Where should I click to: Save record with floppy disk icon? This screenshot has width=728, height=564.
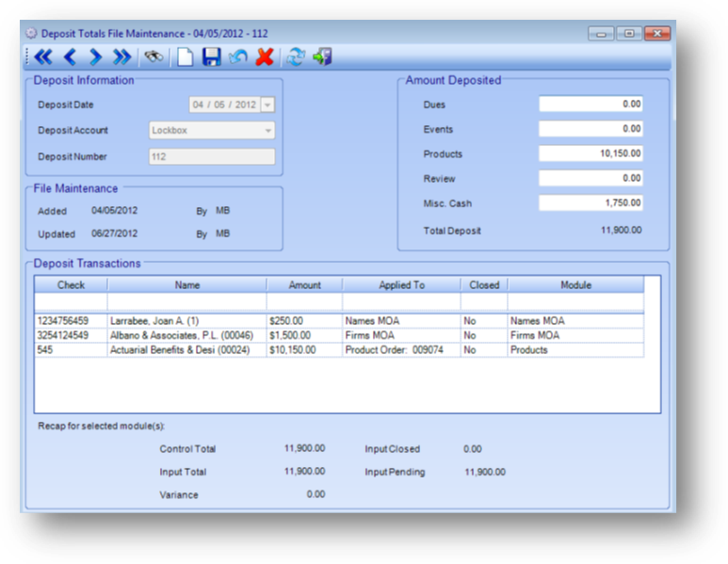tap(211, 57)
